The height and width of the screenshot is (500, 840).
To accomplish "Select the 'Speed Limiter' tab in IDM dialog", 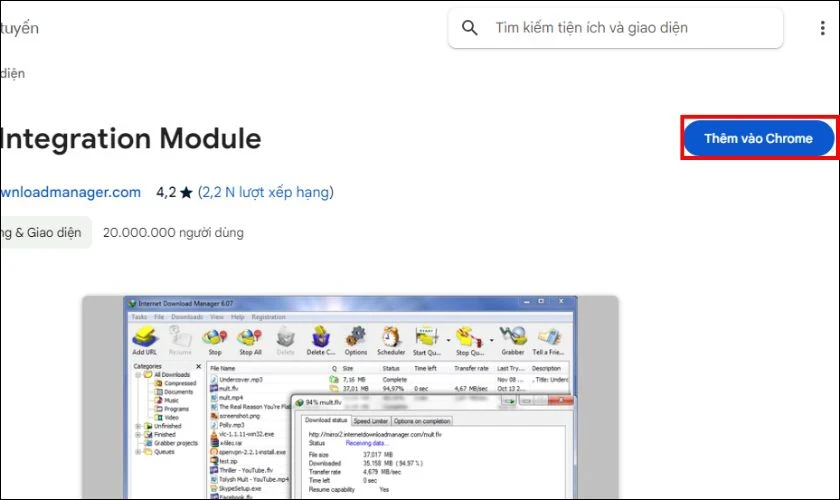I will pos(371,421).
